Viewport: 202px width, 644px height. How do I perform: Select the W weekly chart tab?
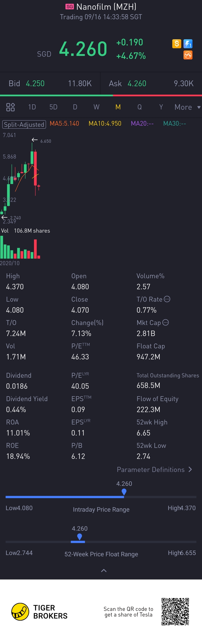tap(97, 107)
